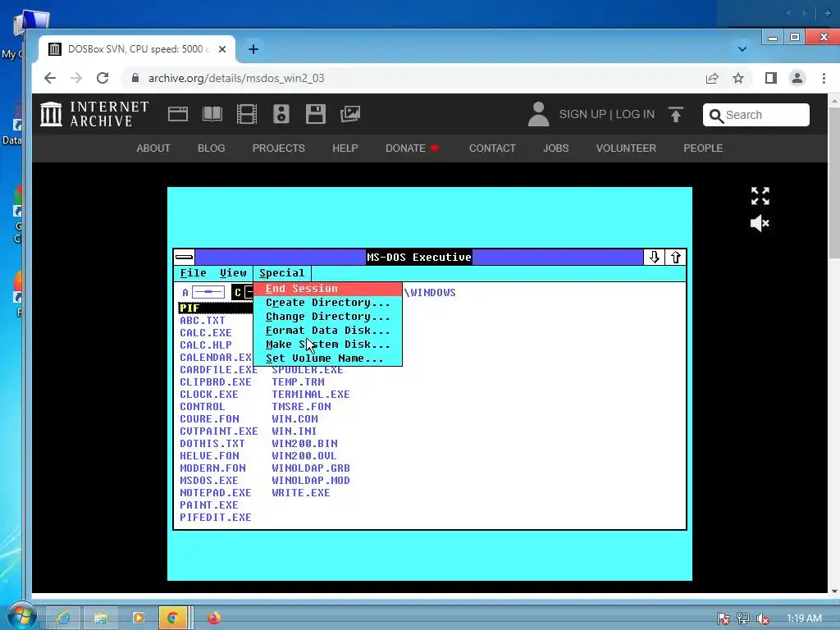Viewport: 840px width, 630px height.
Task: Bookmark this page with the star icon
Action: tap(738, 78)
